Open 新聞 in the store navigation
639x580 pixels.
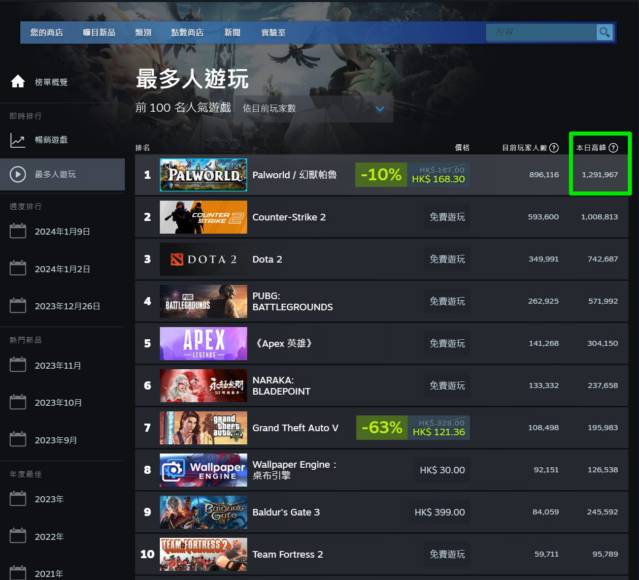(x=232, y=32)
